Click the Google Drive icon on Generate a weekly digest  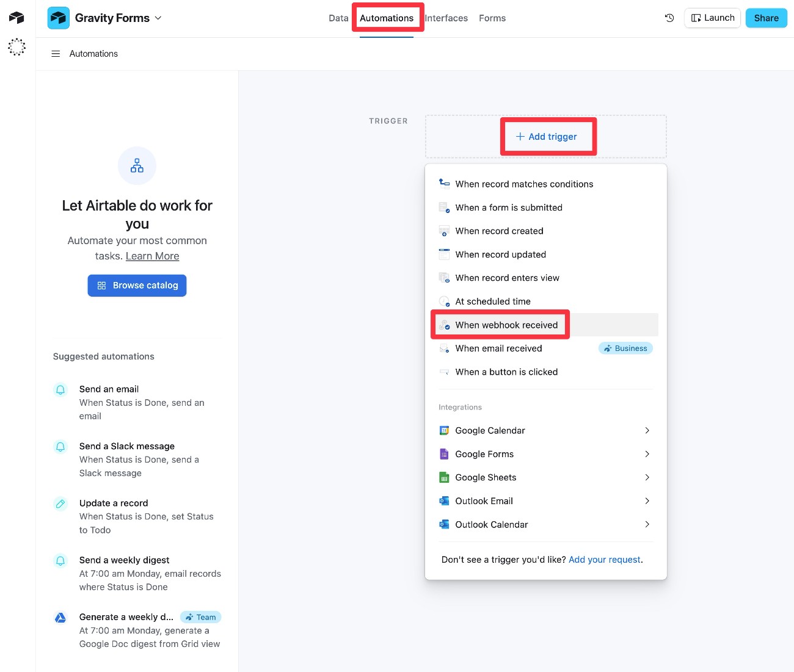point(60,618)
